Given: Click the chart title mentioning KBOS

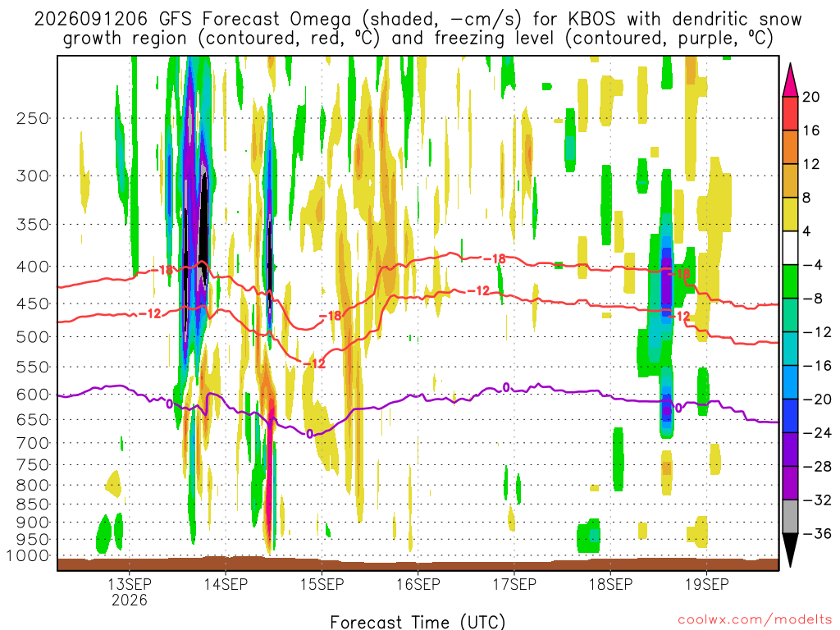Looking at the screenshot, I should [418, 29].
